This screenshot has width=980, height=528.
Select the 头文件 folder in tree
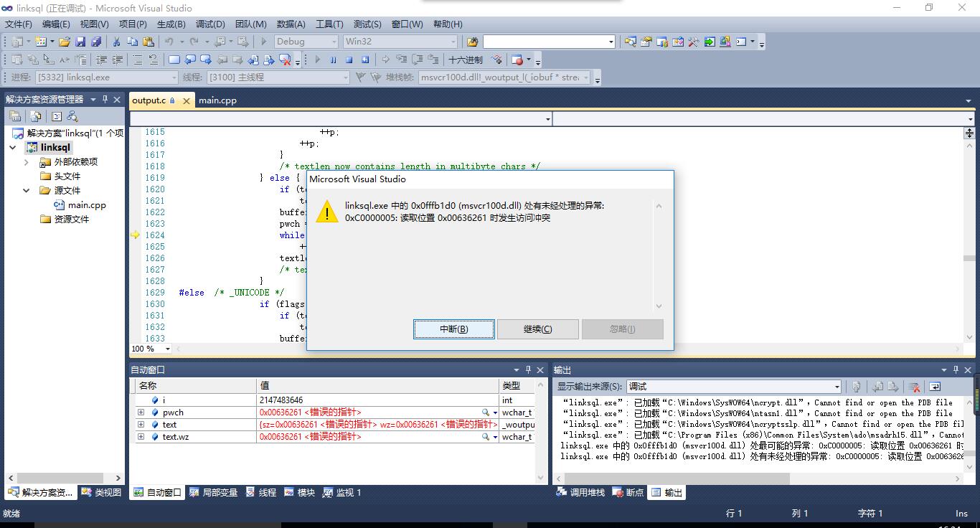67,176
